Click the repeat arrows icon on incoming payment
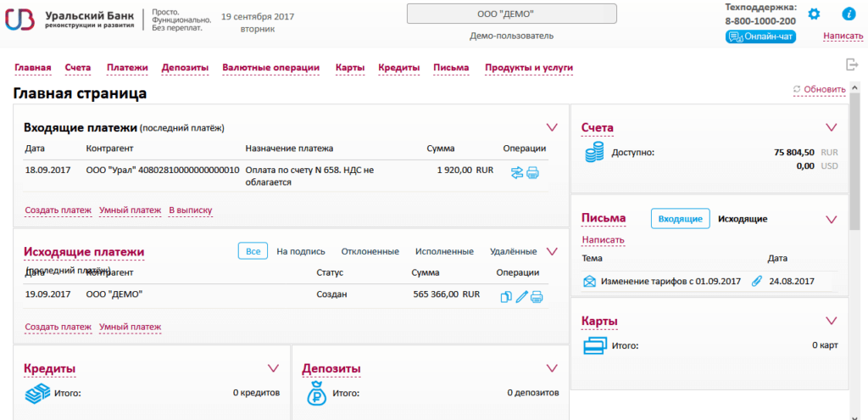The width and height of the screenshot is (868, 420). [517, 173]
